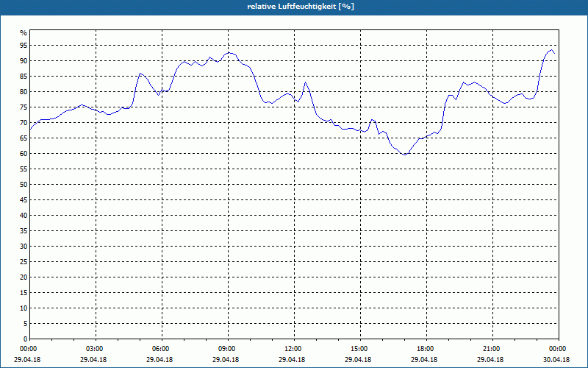
Task: Click the 29.04.18 date under 15:00
Action: (x=358, y=359)
